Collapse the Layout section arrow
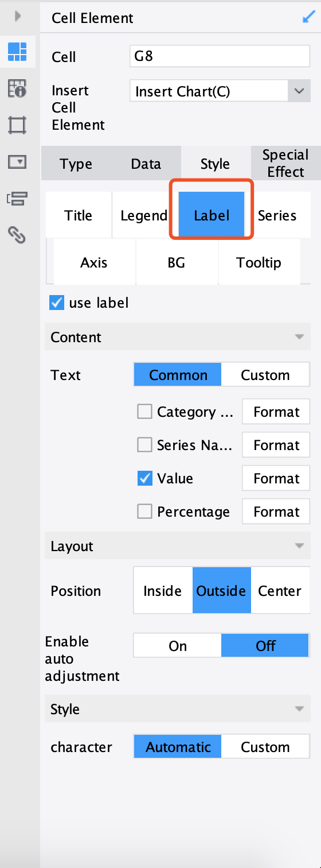Viewport: 321px width, 868px height. point(299,546)
